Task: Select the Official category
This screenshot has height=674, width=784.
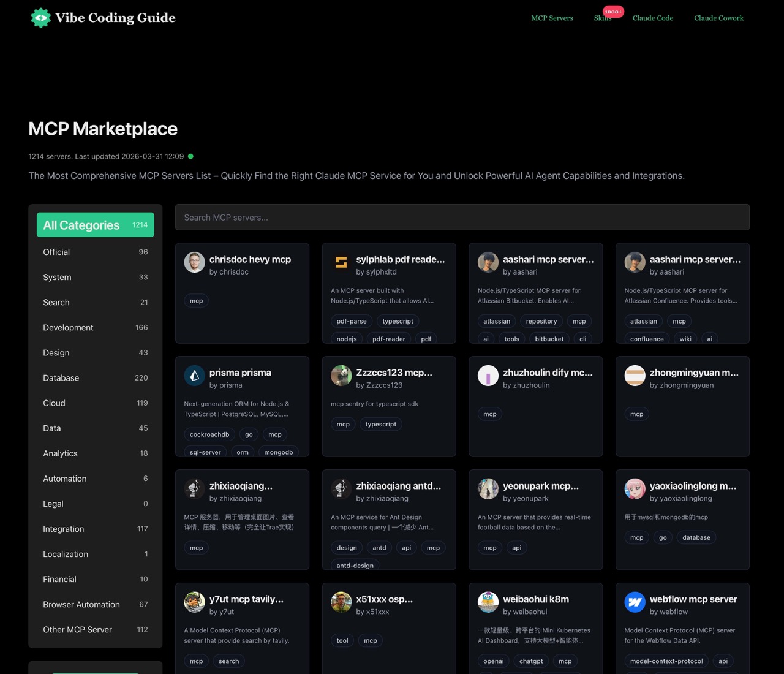Action: point(96,252)
